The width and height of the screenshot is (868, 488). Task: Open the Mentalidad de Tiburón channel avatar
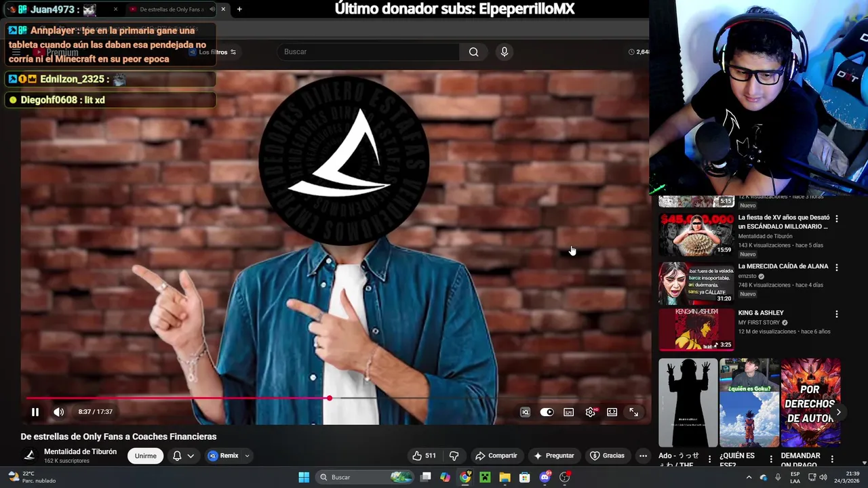pyautogui.click(x=30, y=455)
